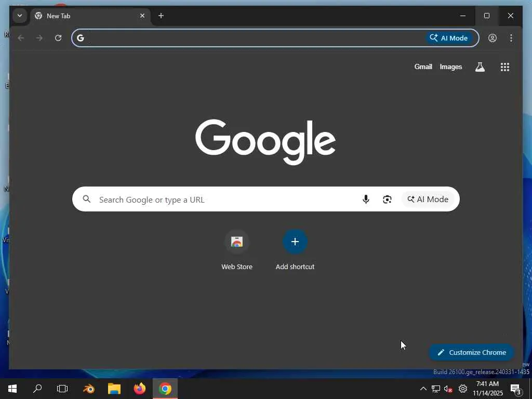Open the Chrome profile icon
Viewport: 532px width, 399px height.
[x=493, y=38]
